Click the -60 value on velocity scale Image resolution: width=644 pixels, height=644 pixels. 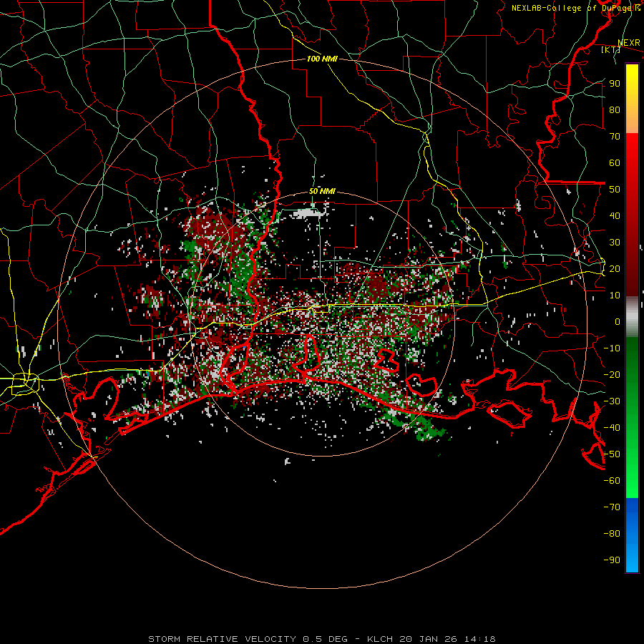click(612, 481)
